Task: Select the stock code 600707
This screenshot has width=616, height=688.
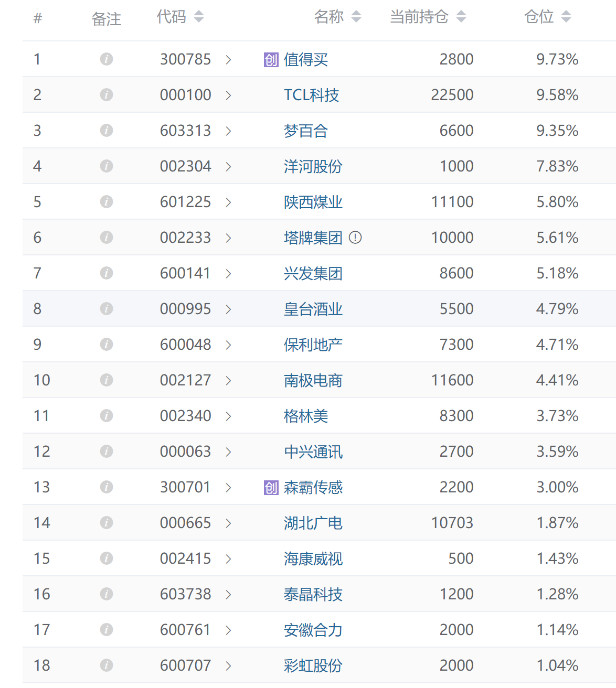Action: (186, 665)
